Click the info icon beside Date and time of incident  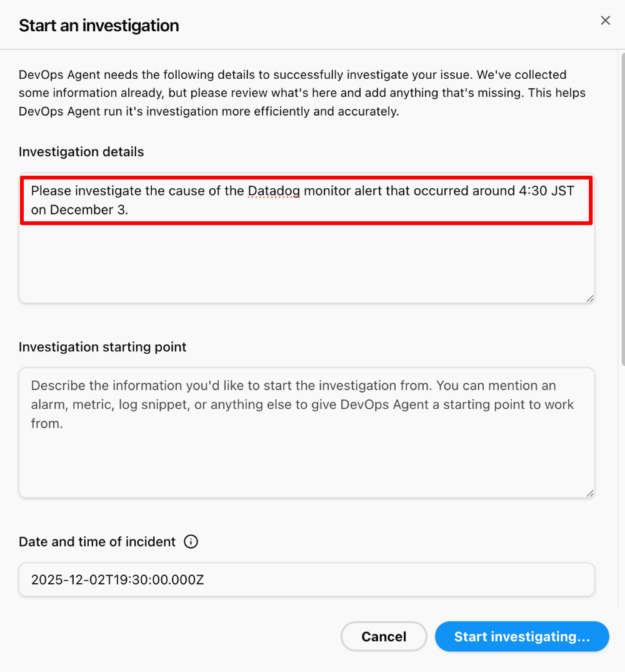point(191,542)
